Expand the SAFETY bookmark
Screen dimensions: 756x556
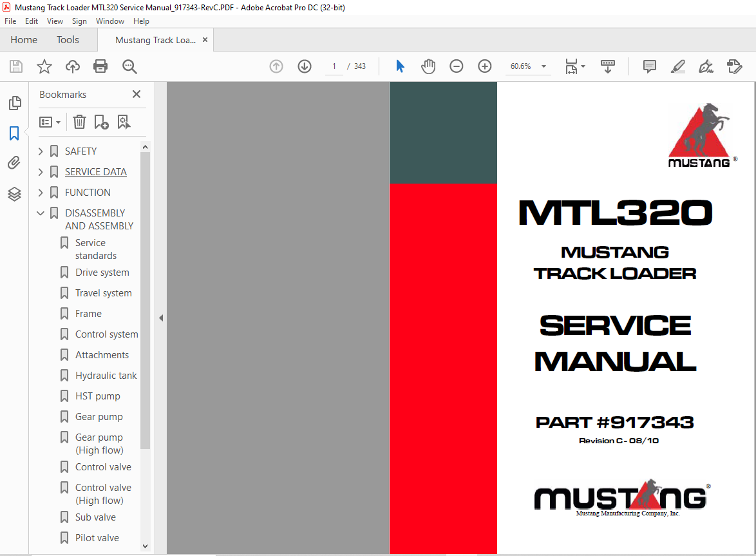[41, 151]
